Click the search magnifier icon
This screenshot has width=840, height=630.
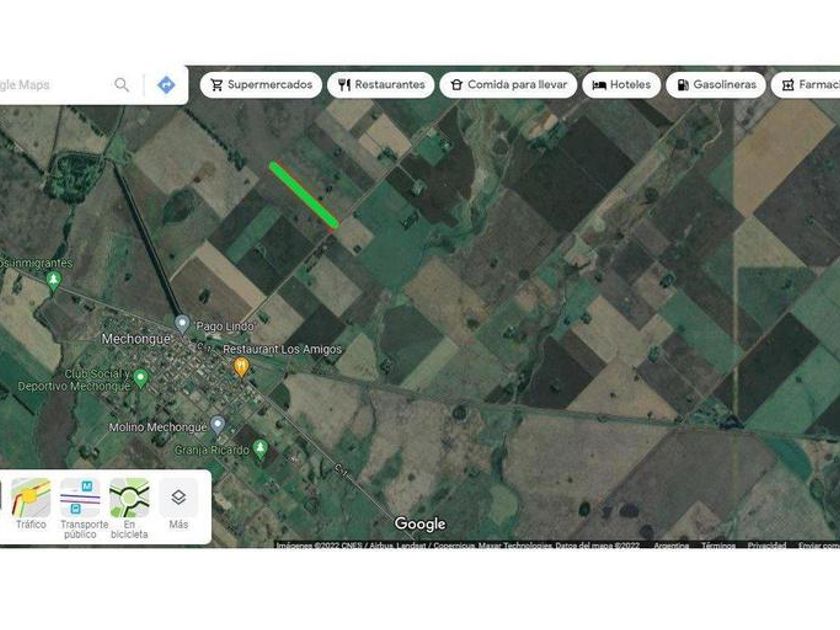(x=122, y=85)
